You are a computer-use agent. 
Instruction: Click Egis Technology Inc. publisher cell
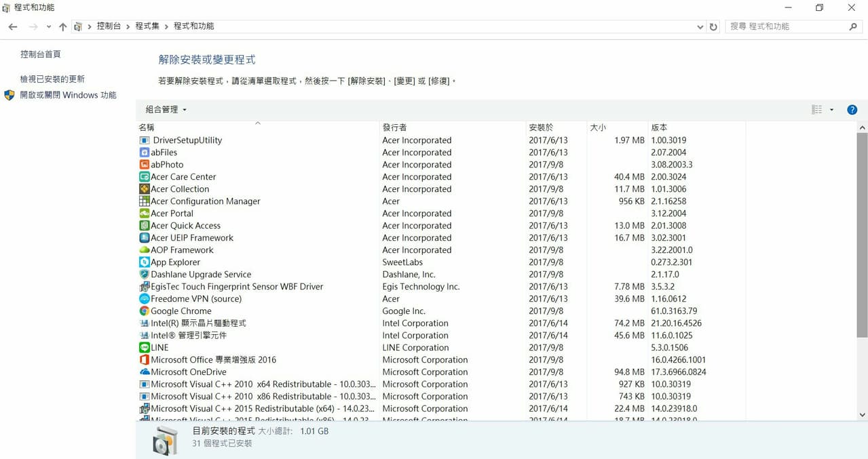point(421,287)
